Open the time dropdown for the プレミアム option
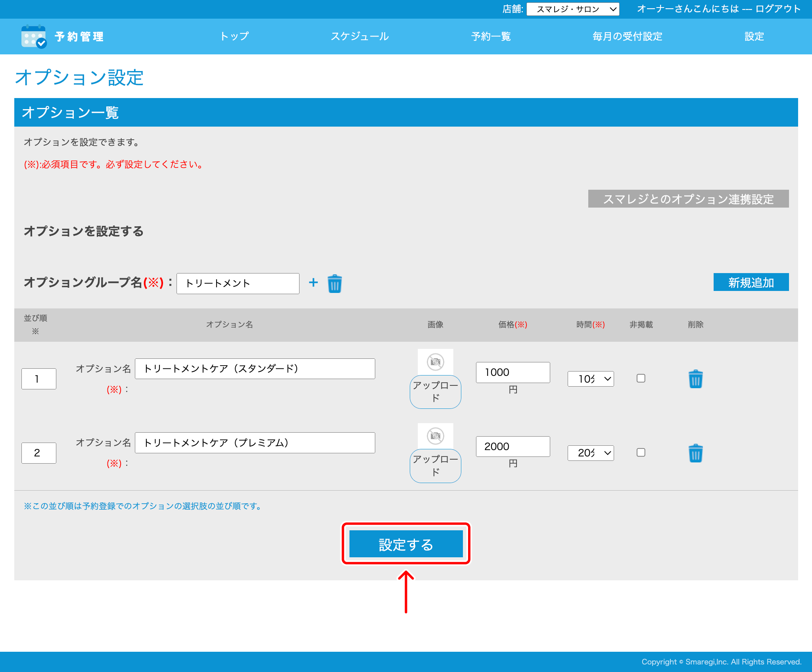The image size is (812, 672). coord(590,453)
